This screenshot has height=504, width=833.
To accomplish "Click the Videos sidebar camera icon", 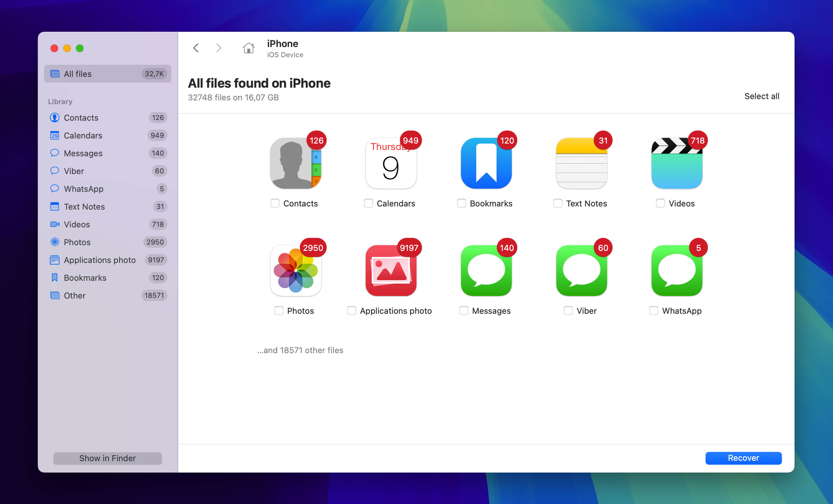I will pos(55,224).
